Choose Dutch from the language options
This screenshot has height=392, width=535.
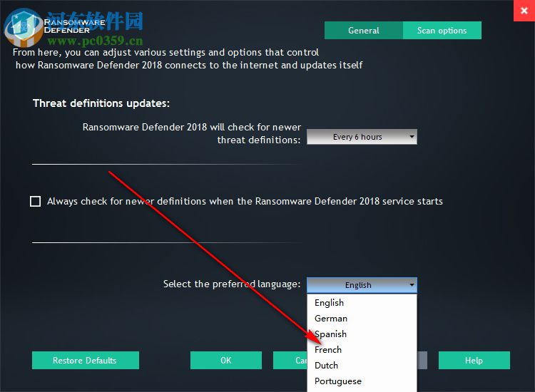[362, 366]
